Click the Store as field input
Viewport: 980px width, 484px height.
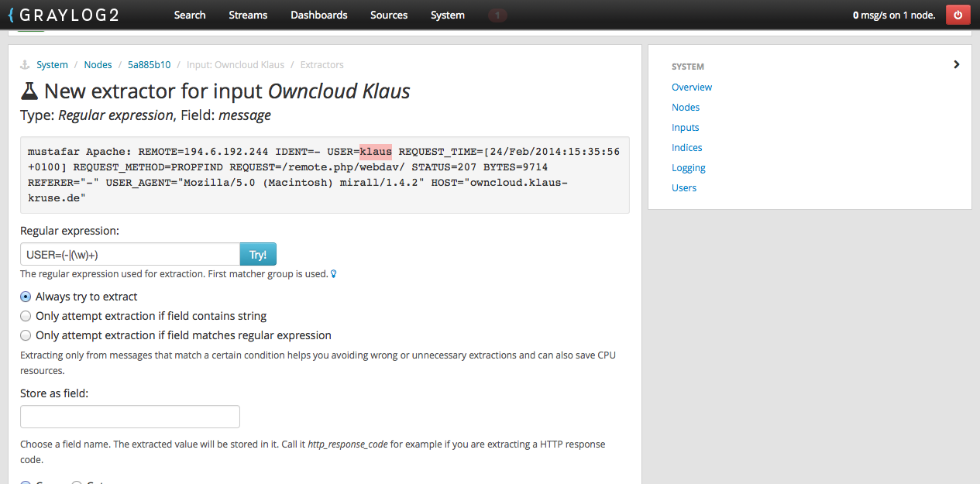pos(130,417)
